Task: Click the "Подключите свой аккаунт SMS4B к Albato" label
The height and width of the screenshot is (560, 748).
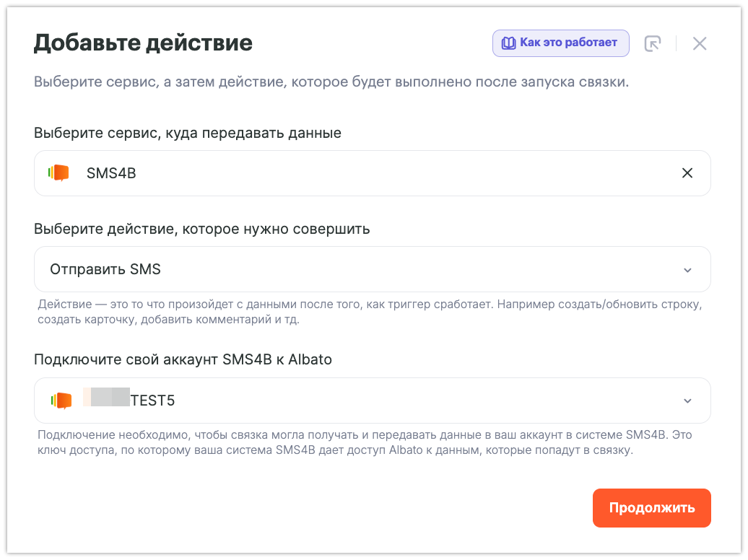Action: 183,359
